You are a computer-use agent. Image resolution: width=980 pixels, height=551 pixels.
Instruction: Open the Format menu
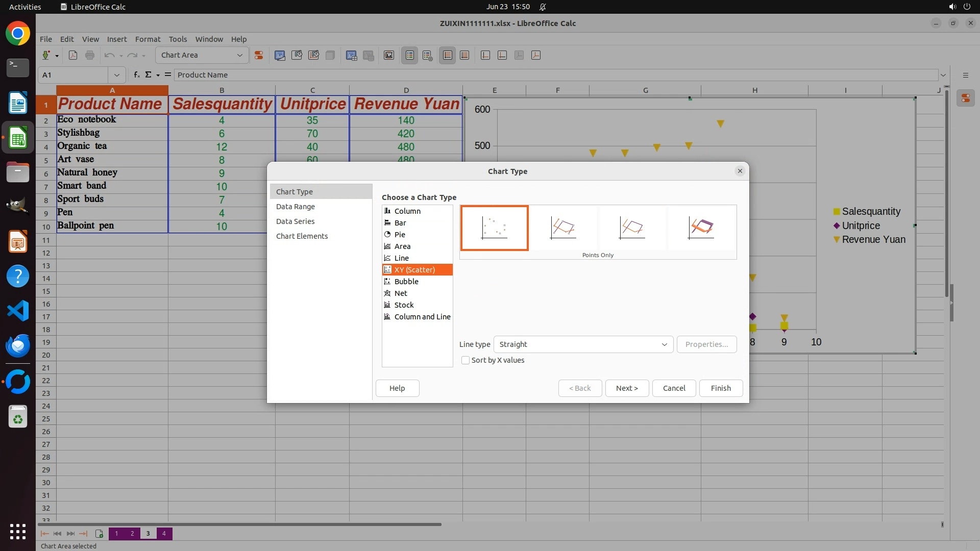tap(148, 39)
